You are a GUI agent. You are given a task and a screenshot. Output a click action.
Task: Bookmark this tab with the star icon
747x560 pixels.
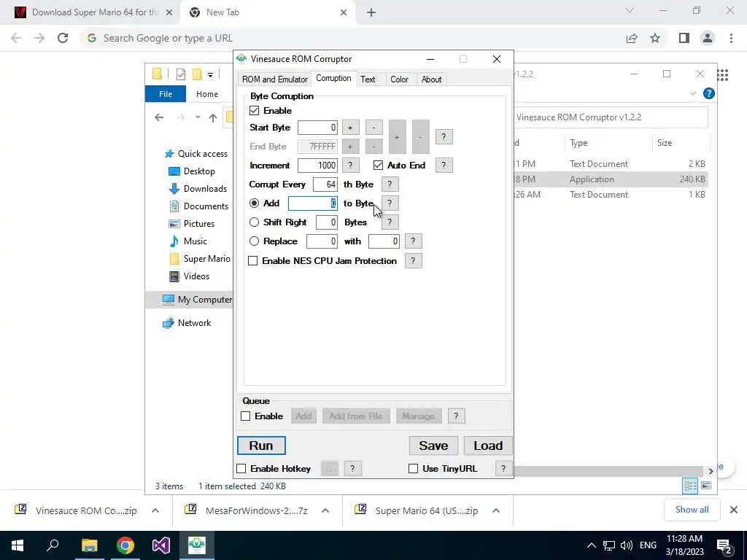click(655, 38)
